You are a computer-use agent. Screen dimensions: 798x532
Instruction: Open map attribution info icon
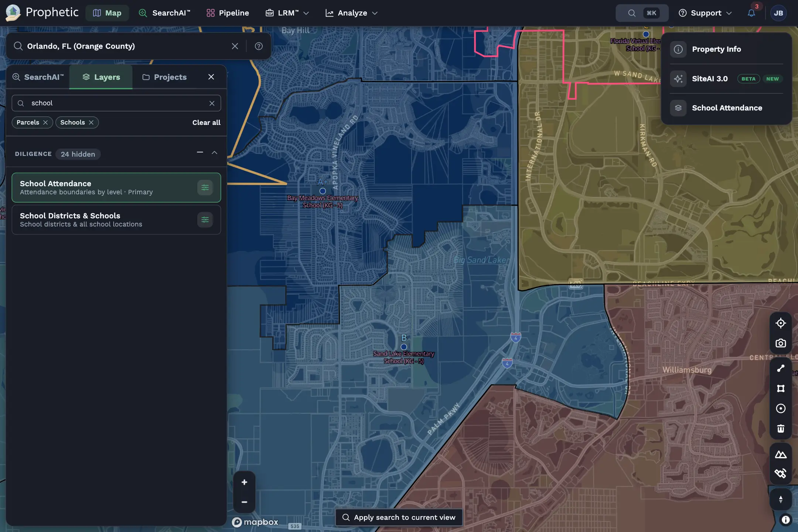(785, 520)
